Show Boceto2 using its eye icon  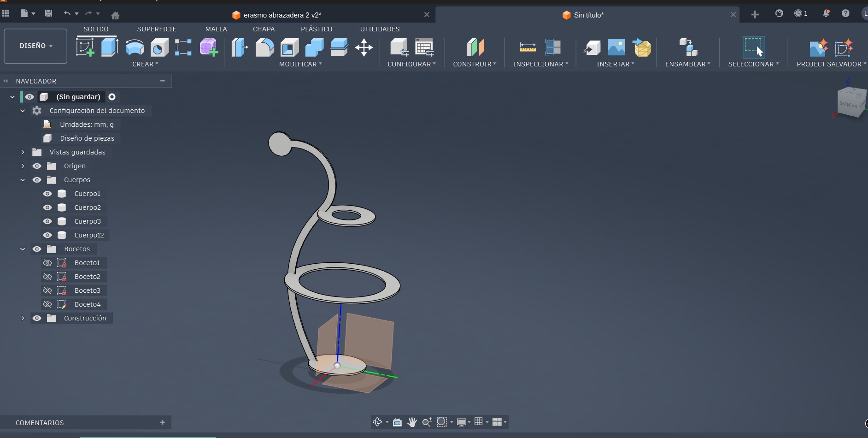pos(47,277)
